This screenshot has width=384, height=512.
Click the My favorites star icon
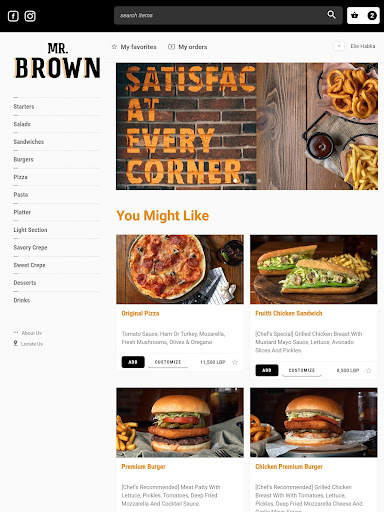114,47
